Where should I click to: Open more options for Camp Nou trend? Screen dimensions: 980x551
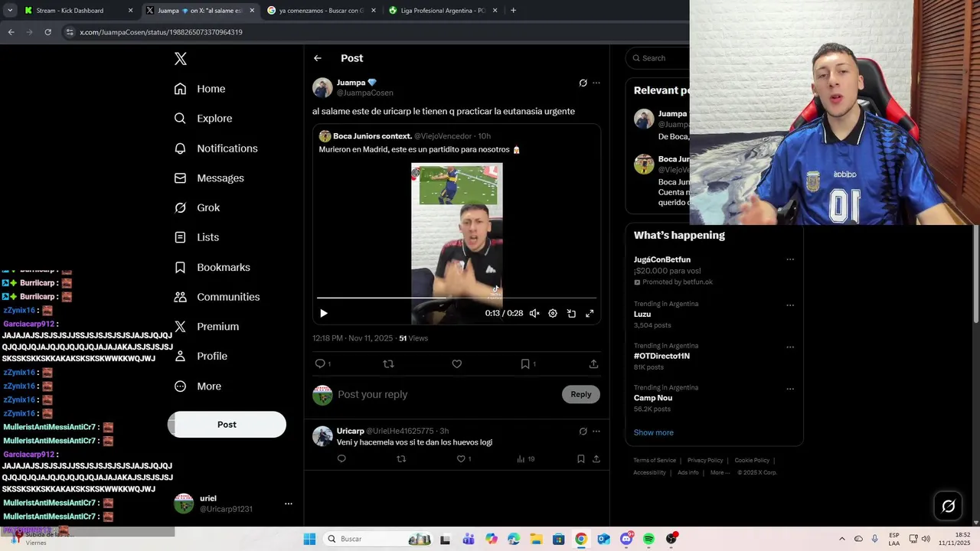click(x=790, y=389)
